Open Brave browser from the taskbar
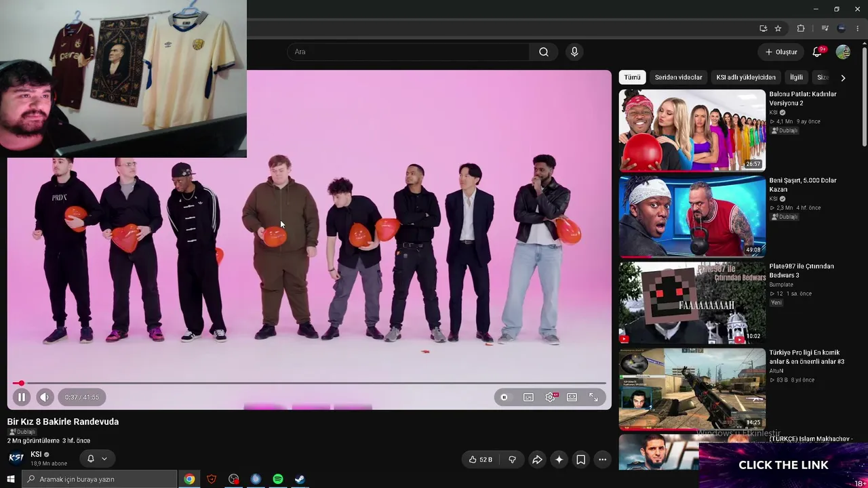 tap(212, 479)
